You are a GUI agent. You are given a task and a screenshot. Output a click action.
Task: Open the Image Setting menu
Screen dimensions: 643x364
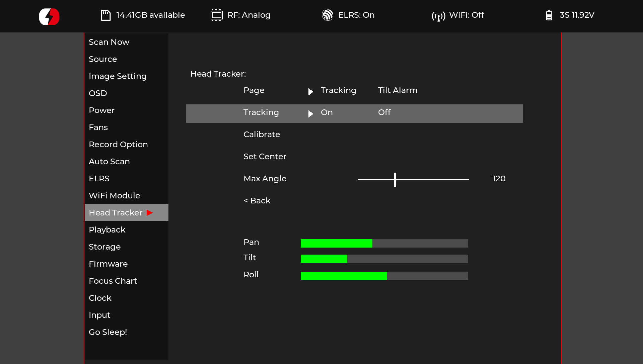[x=118, y=76]
